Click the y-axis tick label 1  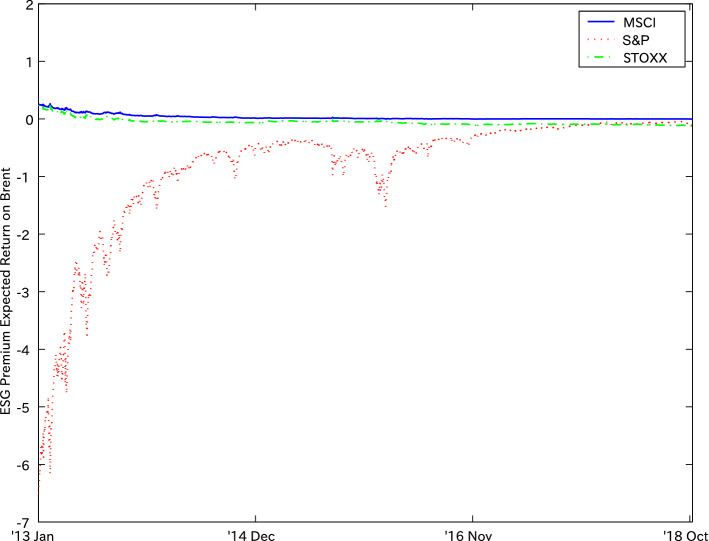point(29,62)
